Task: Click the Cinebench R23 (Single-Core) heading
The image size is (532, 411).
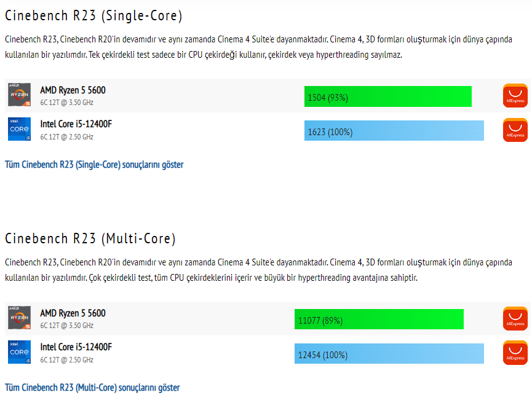Action: [93, 15]
